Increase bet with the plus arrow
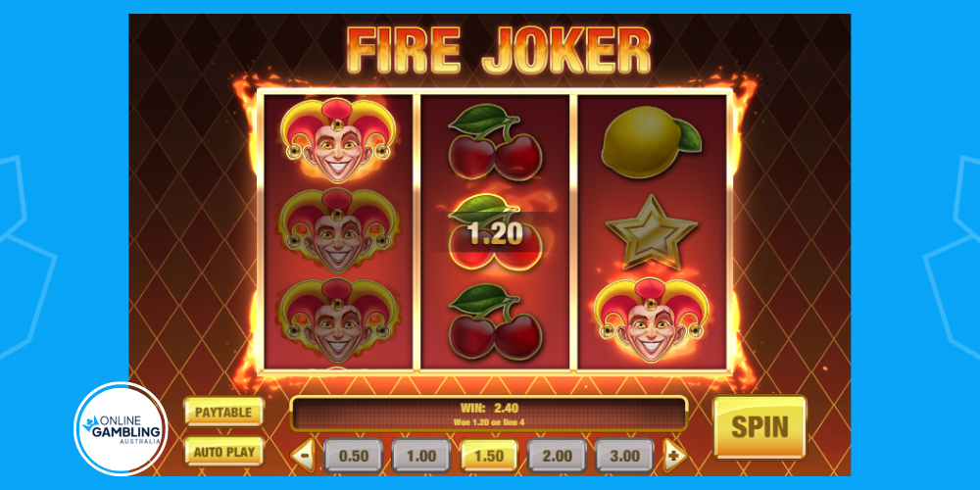Image resolution: width=980 pixels, height=490 pixels. coord(674,456)
